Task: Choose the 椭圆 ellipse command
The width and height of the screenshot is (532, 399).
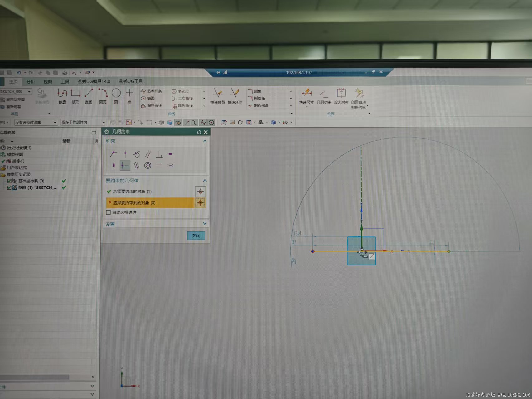Action: pos(148,98)
